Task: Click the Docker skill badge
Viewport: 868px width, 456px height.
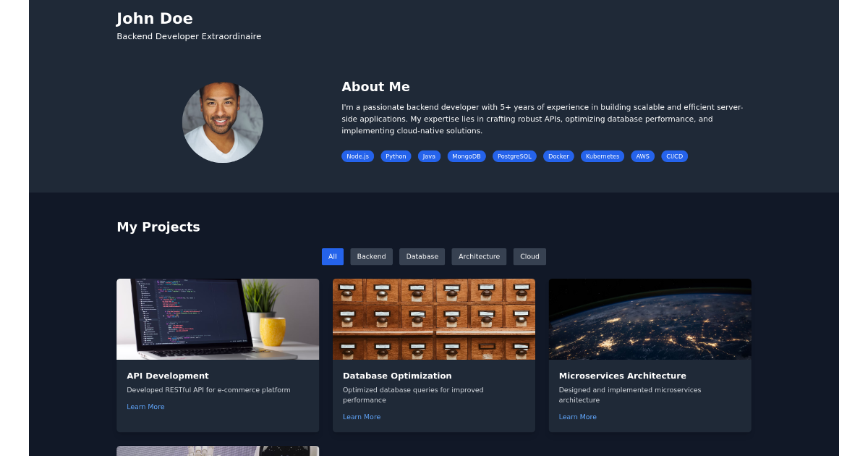Action: pyautogui.click(x=558, y=156)
